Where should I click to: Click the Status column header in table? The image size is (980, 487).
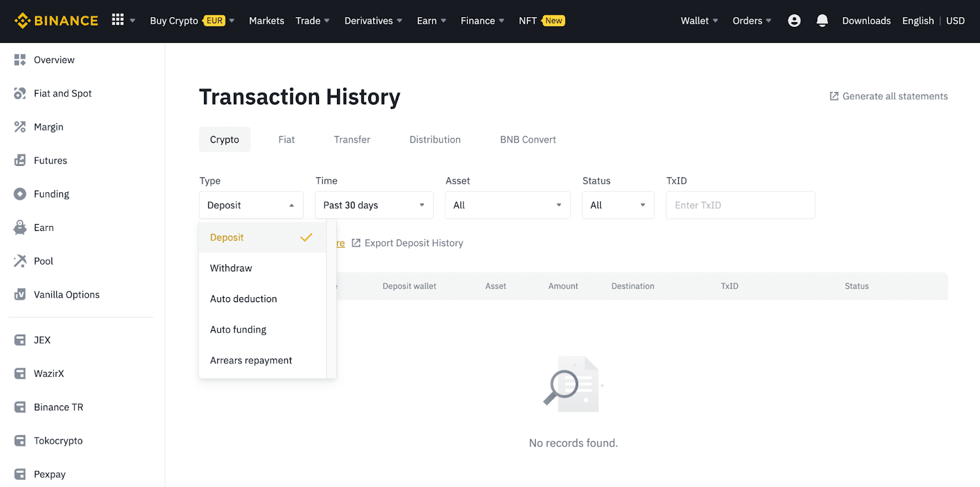[857, 286]
